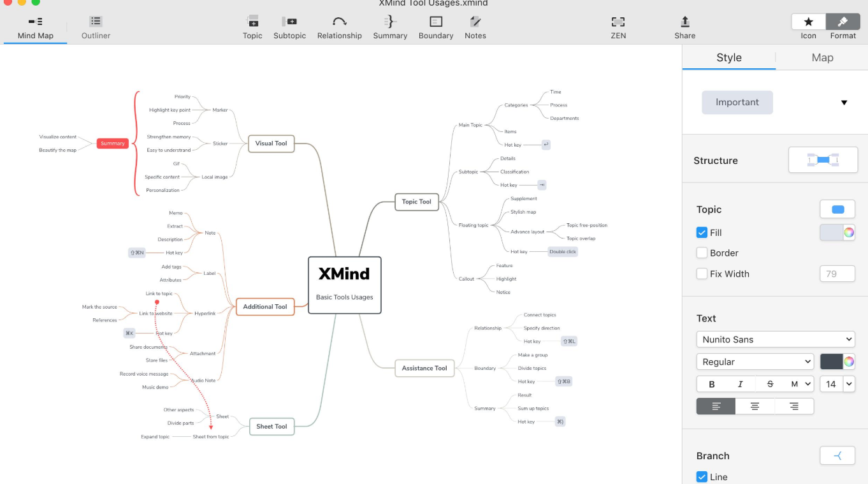This screenshot has width=868, height=484.
Task: Switch to the Map tab
Action: pos(822,57)
